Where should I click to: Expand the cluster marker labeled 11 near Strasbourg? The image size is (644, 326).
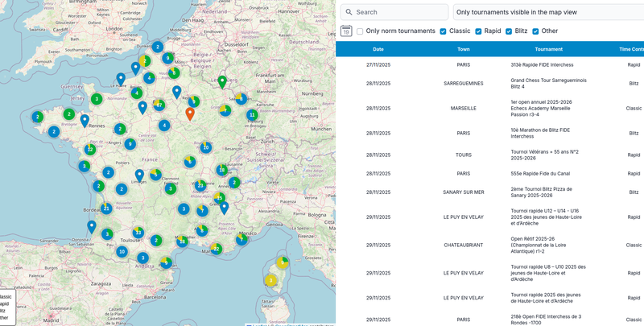click(x=252, y=115)
